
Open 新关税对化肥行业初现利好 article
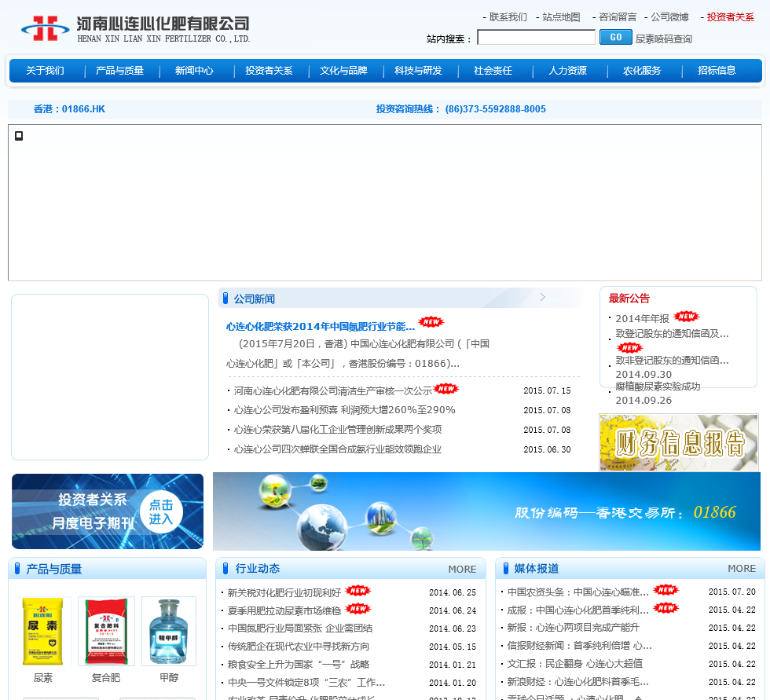(284, 592)
